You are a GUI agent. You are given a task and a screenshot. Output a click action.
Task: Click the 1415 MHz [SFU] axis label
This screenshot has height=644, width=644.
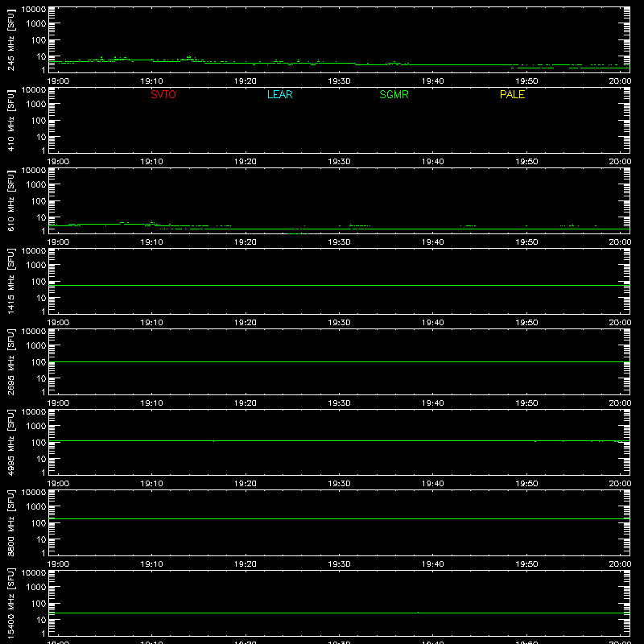coord(11,282)
